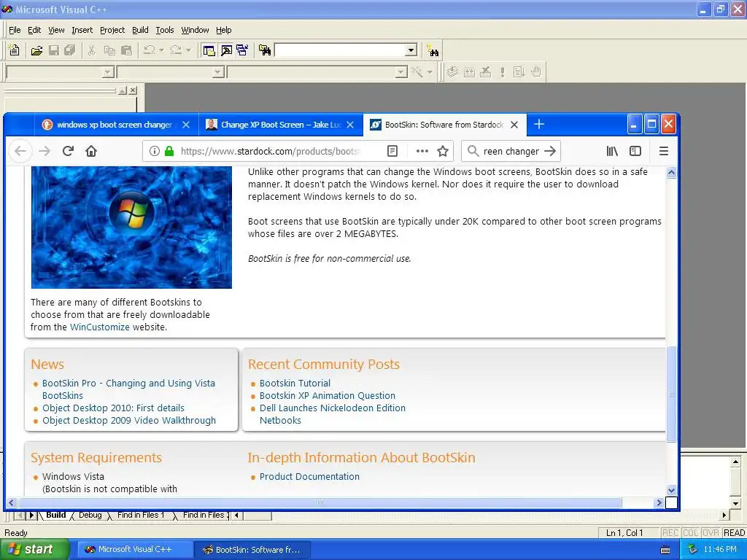Open the Firefox hamburger menu
Image resolution: width=747 pixels, height=560 pixels.
pos(664,151)
